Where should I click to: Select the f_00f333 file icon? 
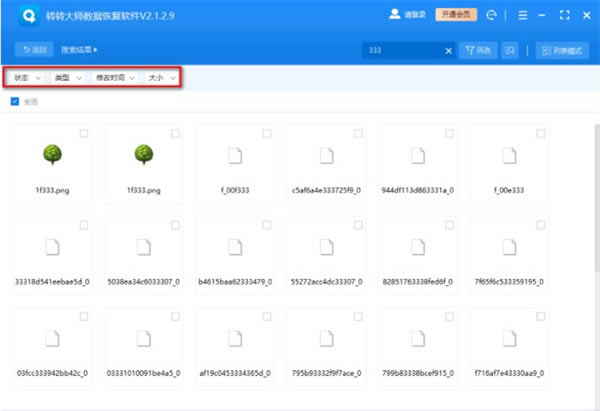tap(235, 155)
